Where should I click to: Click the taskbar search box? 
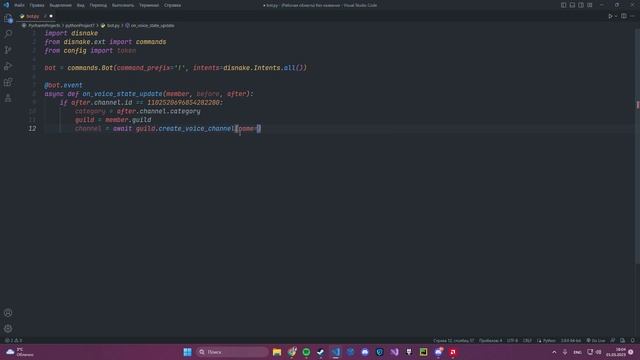coord(232,352)
